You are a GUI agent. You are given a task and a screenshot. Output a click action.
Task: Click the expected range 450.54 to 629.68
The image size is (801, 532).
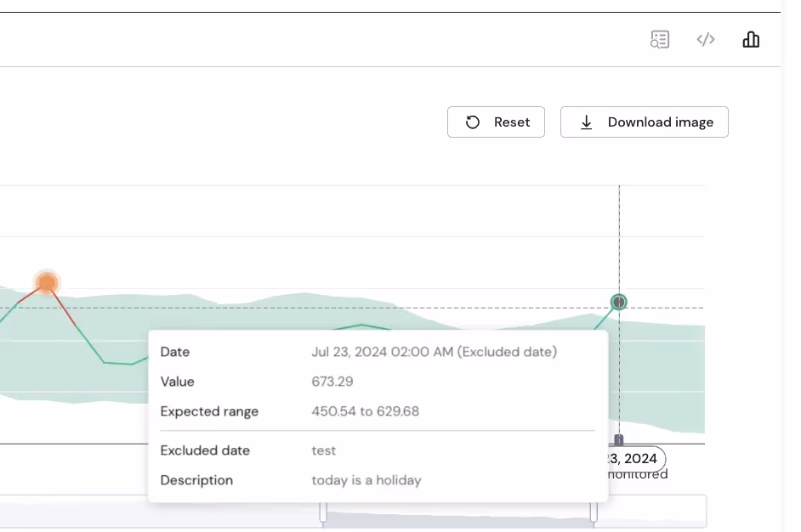366,411
